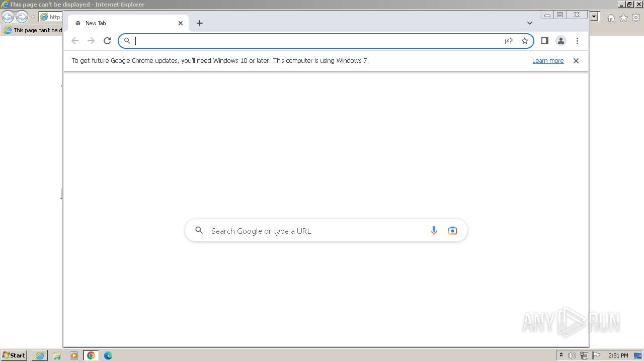Screen dimensions: 644x362
Task: Click the share page icon in the address bar
Action: (x=509, y=41)
